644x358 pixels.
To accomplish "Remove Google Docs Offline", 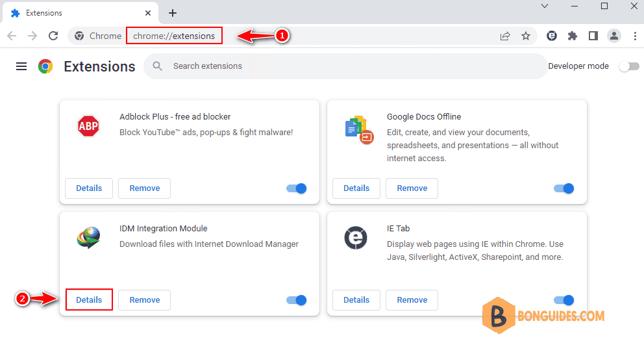I will click(412, 188).
